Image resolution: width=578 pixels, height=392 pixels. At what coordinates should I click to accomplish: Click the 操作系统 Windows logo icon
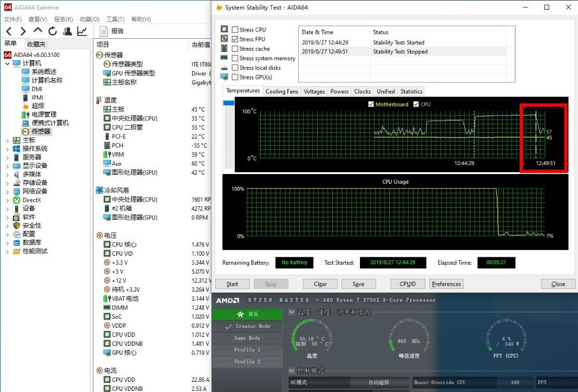tap(16, 149)
